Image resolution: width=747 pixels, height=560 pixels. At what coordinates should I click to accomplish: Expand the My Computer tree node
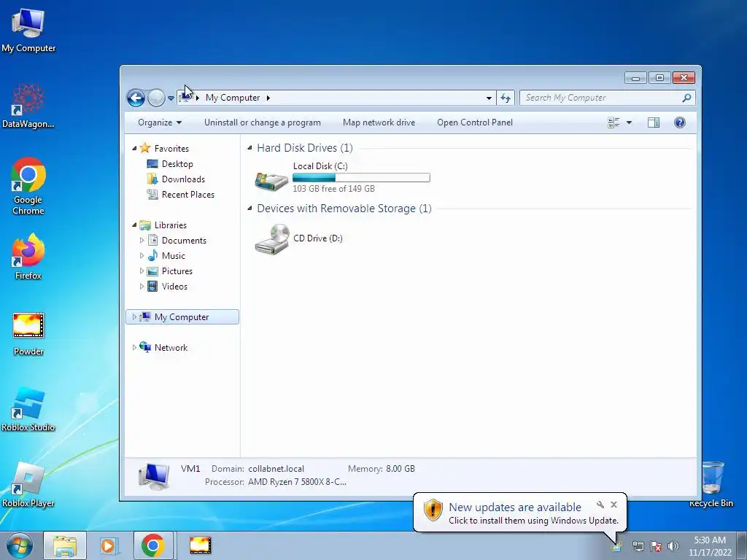tap(134, 316)
